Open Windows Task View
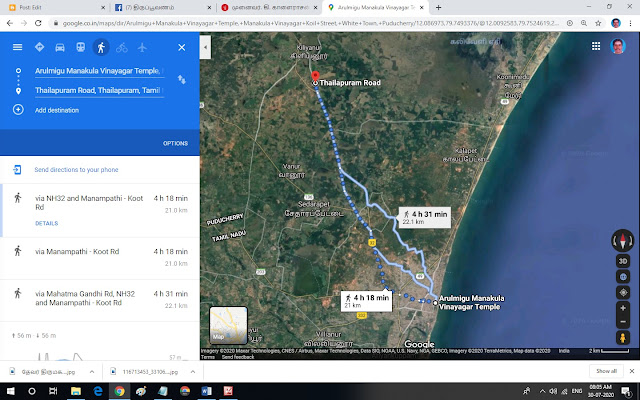Viewport: 640px width, 400px height. tap(53, 391)
